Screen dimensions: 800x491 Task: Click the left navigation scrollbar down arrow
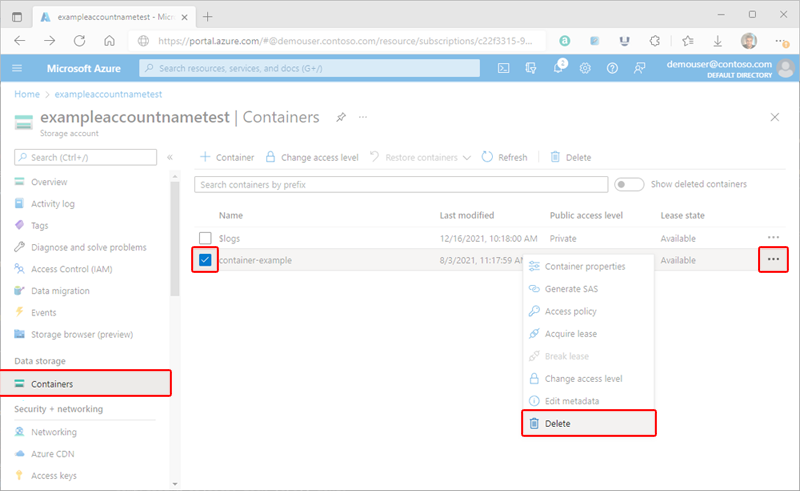(x=175, y=484)
